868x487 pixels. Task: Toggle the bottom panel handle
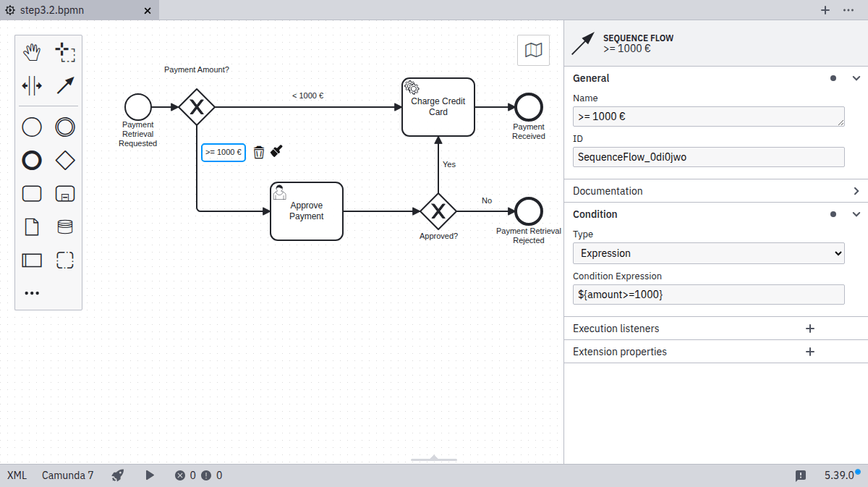[434, 459]
